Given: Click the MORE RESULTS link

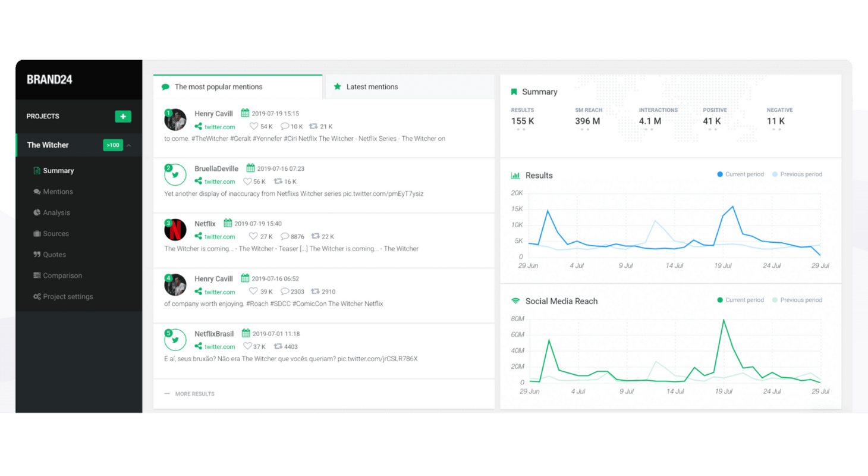Looking at the screenshot, I should [195, 394].
